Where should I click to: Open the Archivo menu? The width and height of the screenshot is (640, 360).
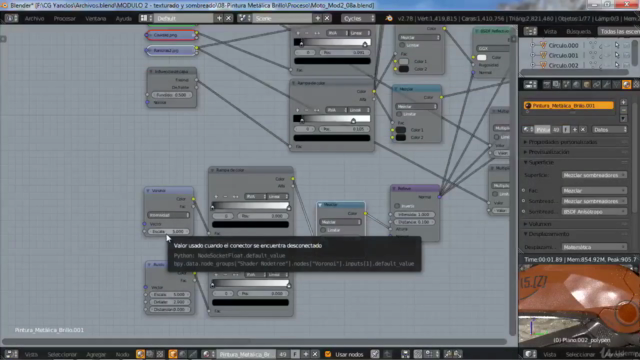[x=34, y=18]
